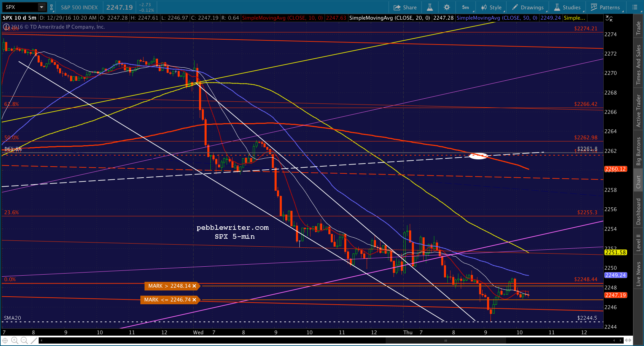Click the horizontal time-axis scrollbar thumb
The width and height of the screenshot is (644, 346).
coord(445,340)
